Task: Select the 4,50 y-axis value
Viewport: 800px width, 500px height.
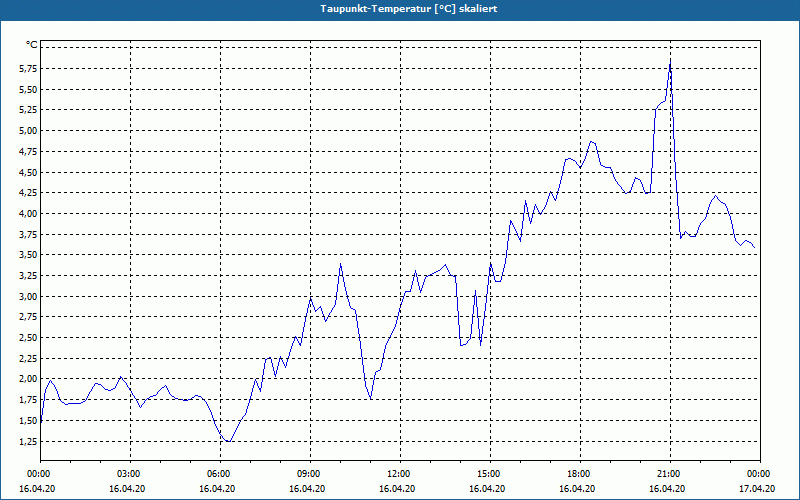Action: click(x=28, y=172)
